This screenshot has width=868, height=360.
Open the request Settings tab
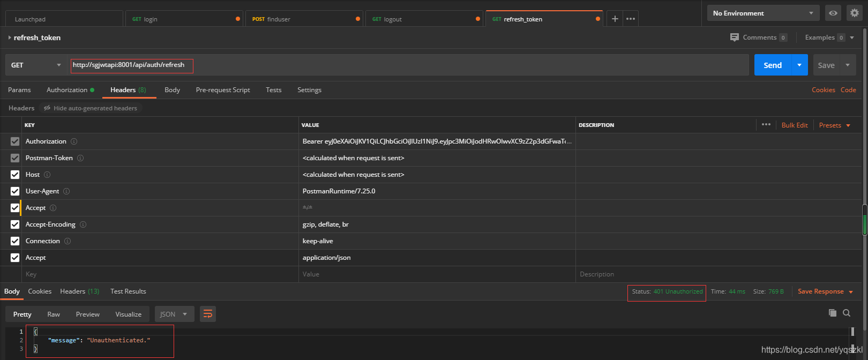[x=310, y=90]
